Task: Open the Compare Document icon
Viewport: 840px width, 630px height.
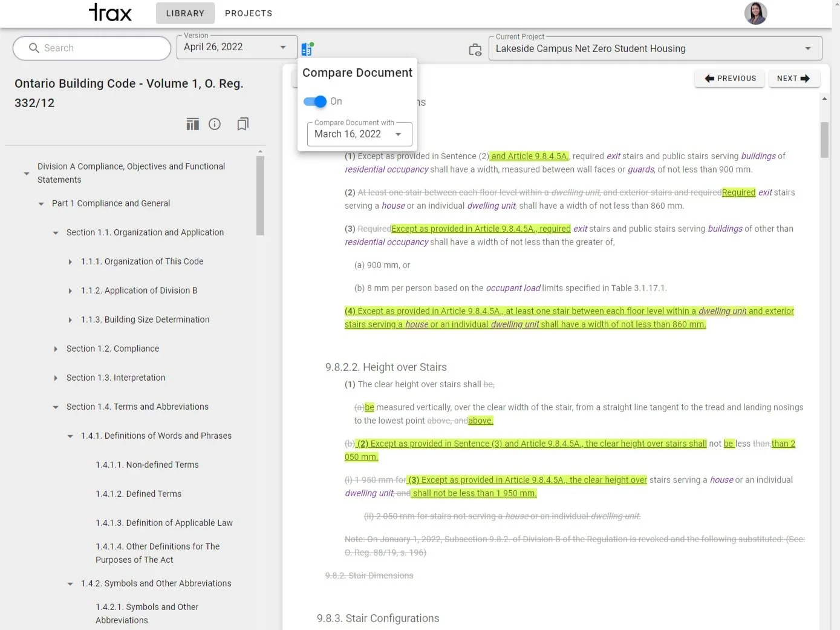Action: [307, 48]
